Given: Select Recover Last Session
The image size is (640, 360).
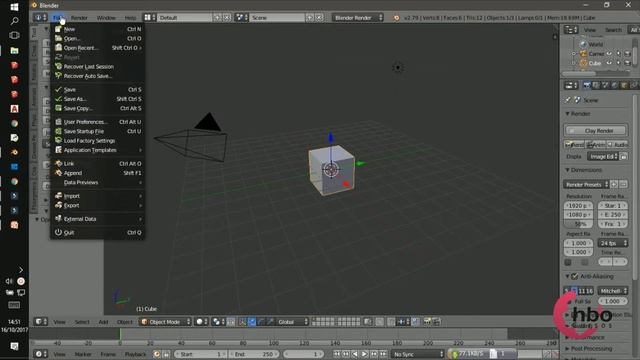Looking at the screenshot, I should coord(98,67).
